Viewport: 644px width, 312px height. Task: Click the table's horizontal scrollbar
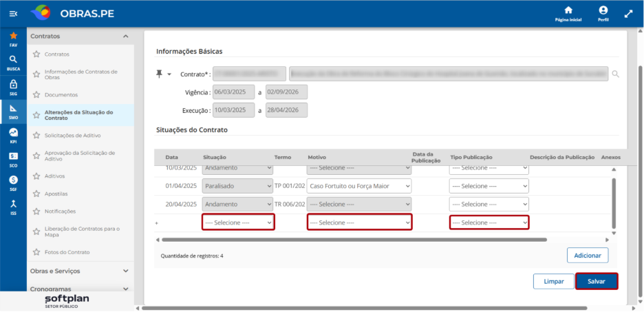pyautogui.click(x=354, y=239)
